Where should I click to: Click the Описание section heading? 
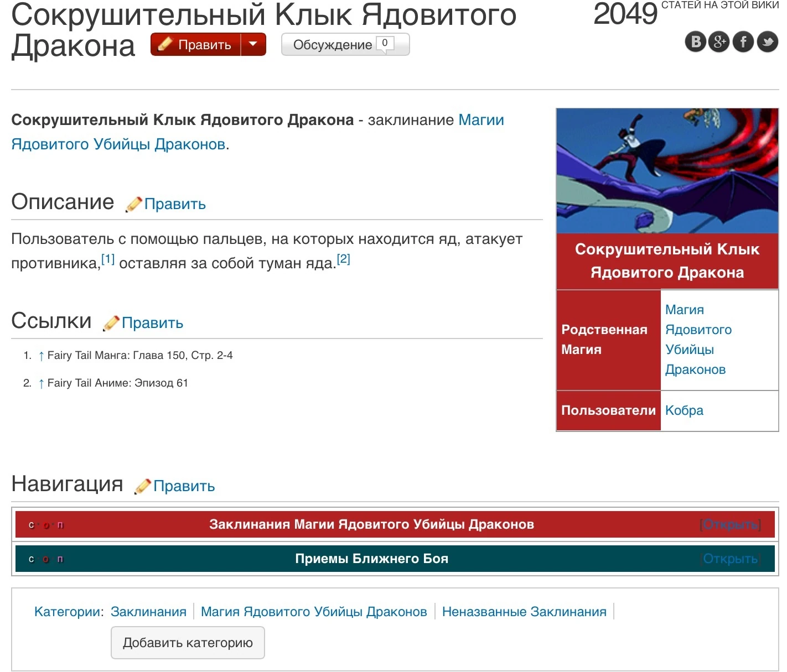coord(63,202)
